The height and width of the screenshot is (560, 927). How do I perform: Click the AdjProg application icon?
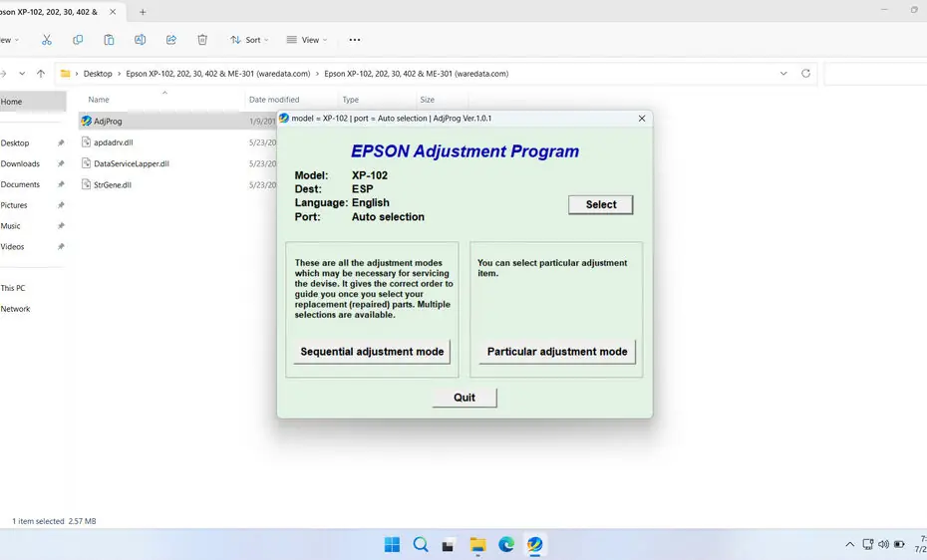(87, 122)
